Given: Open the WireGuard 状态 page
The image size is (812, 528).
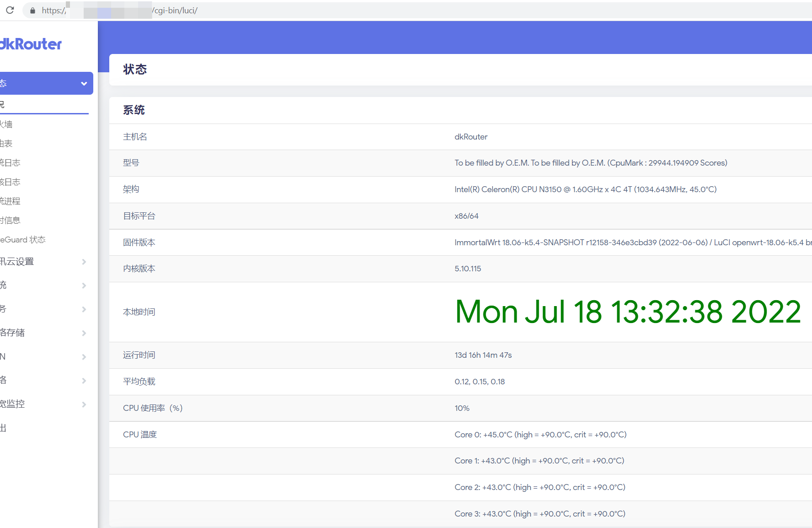Looking at the screenshot, I should 23,239.
